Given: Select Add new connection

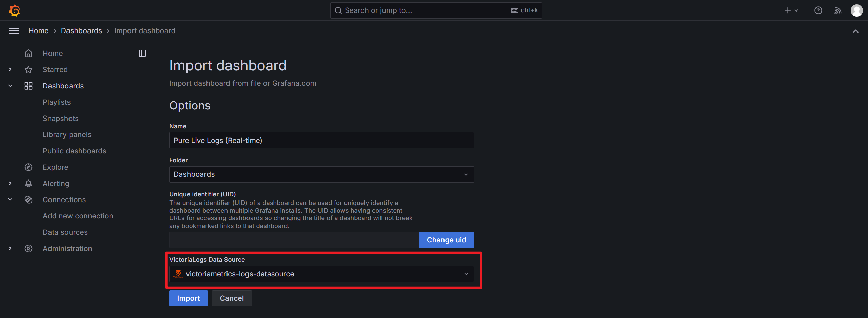Looking at the screenshot, I should [78, 216].
